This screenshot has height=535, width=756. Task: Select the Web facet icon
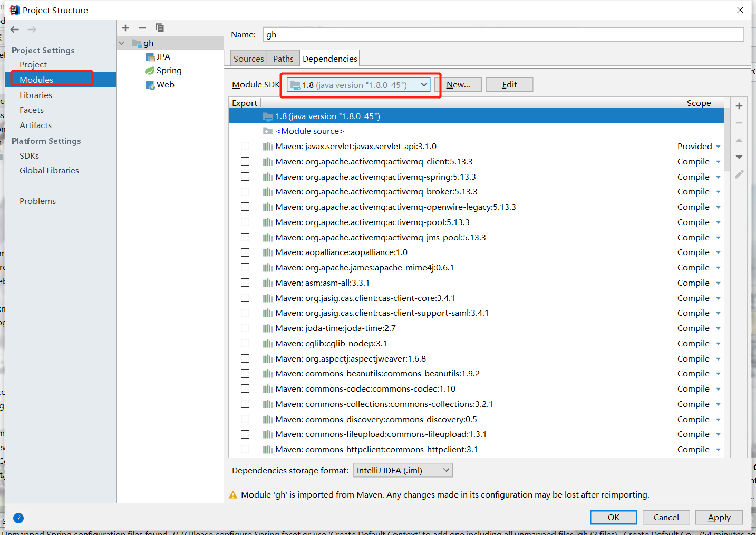click(150, 85)
